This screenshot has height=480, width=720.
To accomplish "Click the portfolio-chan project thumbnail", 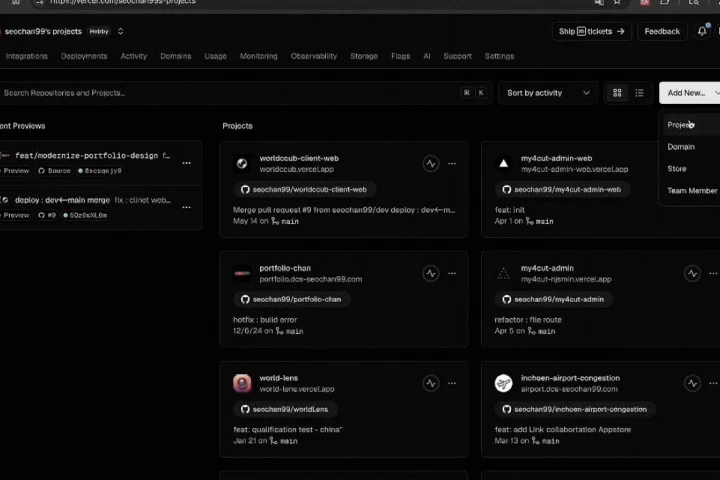I will pyautogui.click(x=242, y=273).
